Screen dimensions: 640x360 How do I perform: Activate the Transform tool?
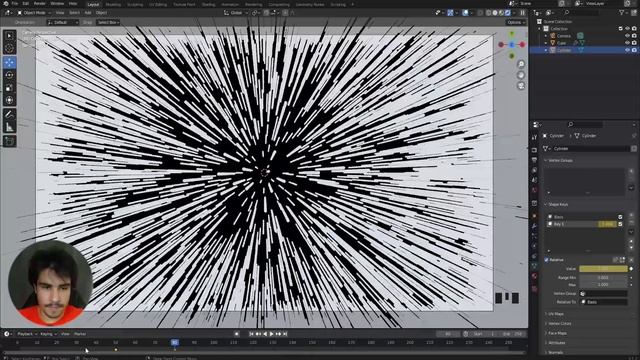click(9, 100)
